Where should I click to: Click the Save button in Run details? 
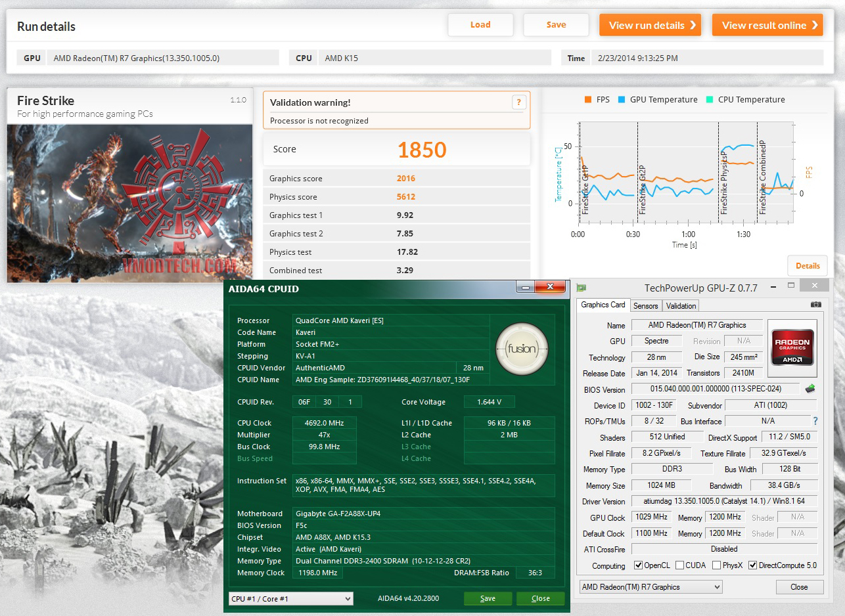coord(556,25)
